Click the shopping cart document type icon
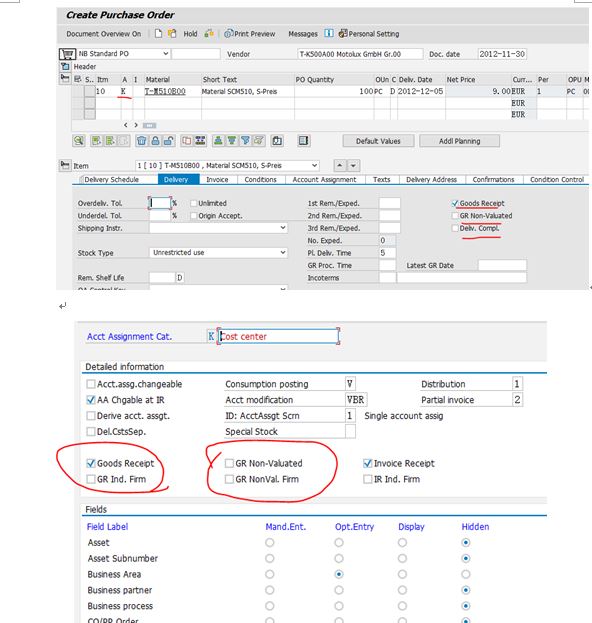Viewport: 592px width, 623px height. [x=67, y=54]
